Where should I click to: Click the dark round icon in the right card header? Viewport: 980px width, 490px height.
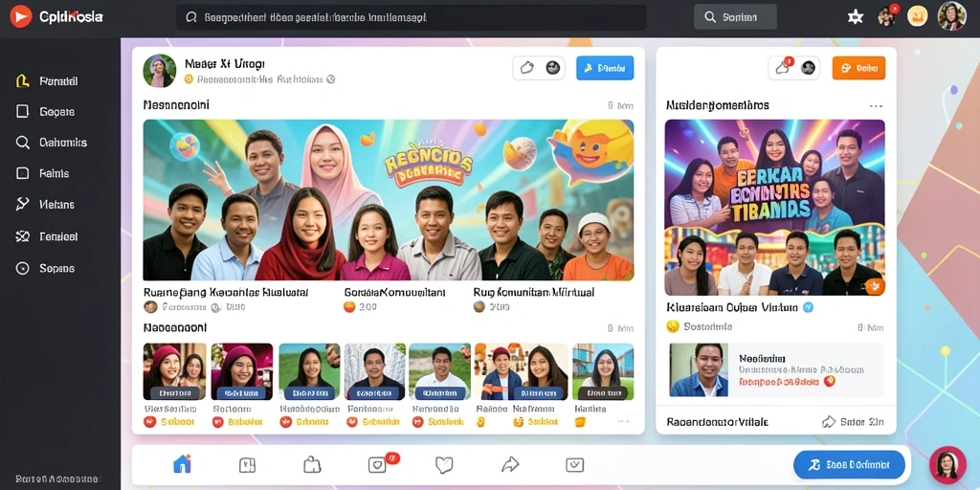[x=808, y=68]
